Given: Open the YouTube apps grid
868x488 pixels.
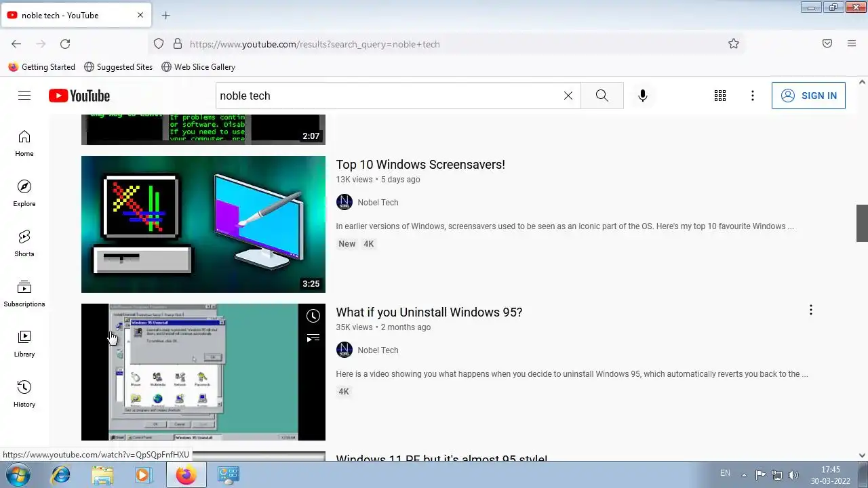Looking at the screenshot, I should pyautogui.click(x=720, y=96).
